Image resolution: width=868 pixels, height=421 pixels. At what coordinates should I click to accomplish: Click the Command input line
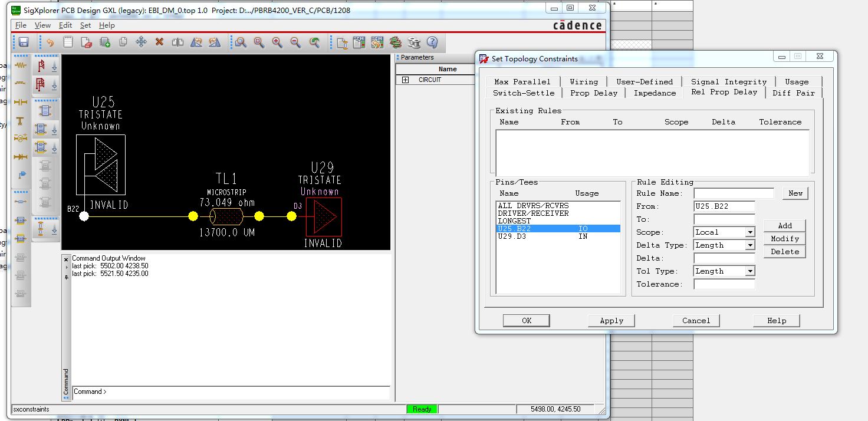(x=231, y=392)
